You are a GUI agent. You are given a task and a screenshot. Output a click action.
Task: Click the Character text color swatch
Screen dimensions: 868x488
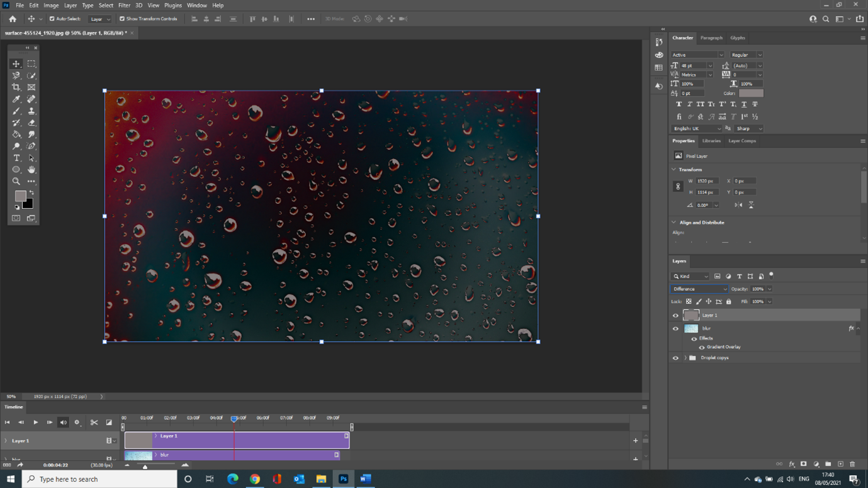click(751, 93)
